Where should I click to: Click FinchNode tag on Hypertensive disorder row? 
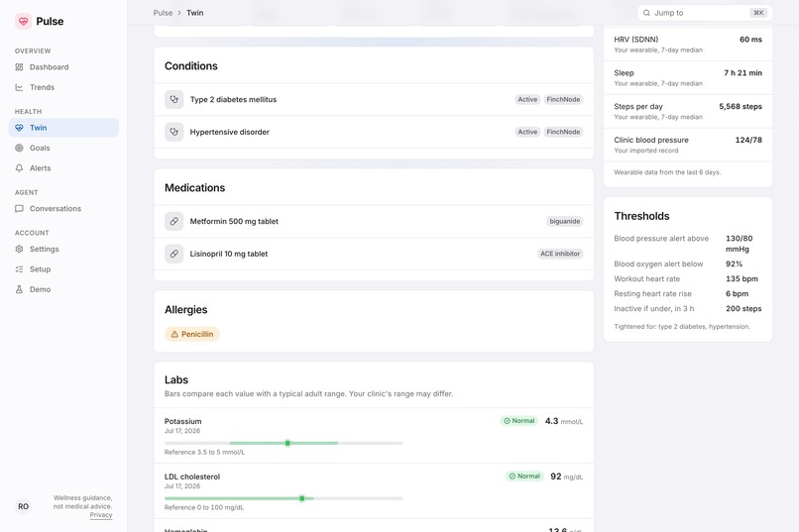[x=563, y=132]
